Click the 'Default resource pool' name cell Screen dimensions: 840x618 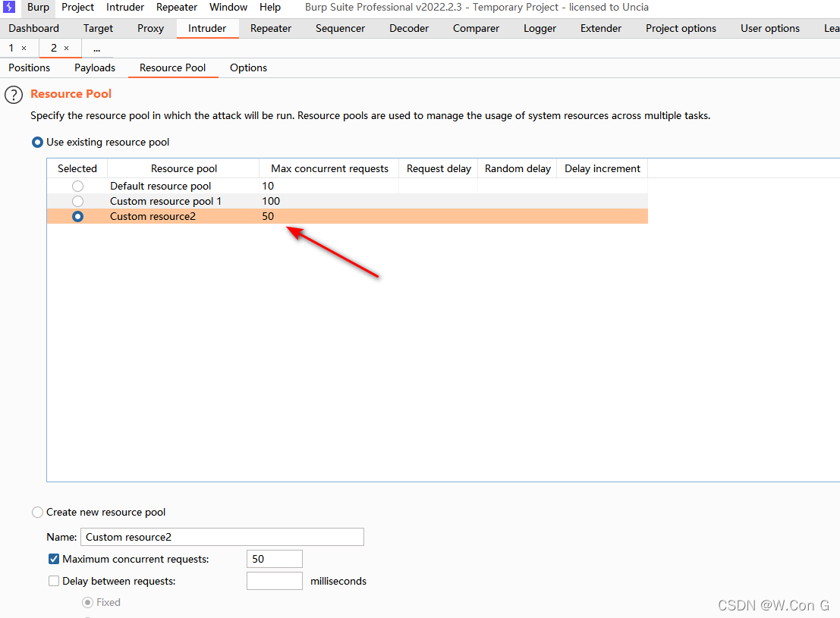pos(183,186)
